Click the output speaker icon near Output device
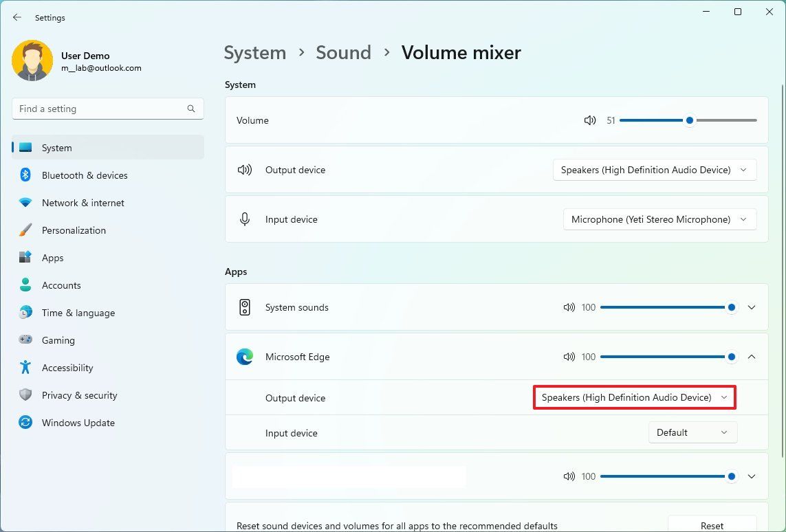786x532 pixels. (x=245, y=170)
